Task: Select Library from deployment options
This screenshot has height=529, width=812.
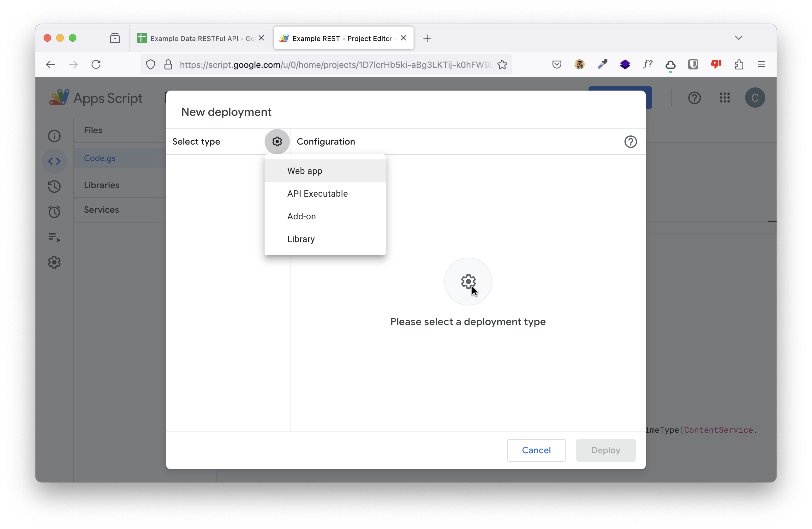Action: pyautogui.click(x=301, y=239)
